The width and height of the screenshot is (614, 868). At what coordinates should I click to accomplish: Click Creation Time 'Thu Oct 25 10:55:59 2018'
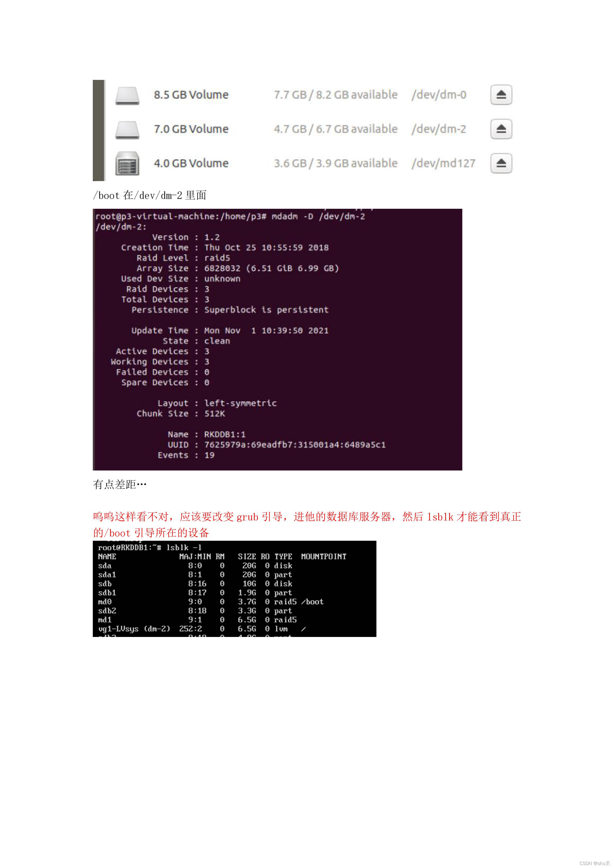tap(266, 248)
